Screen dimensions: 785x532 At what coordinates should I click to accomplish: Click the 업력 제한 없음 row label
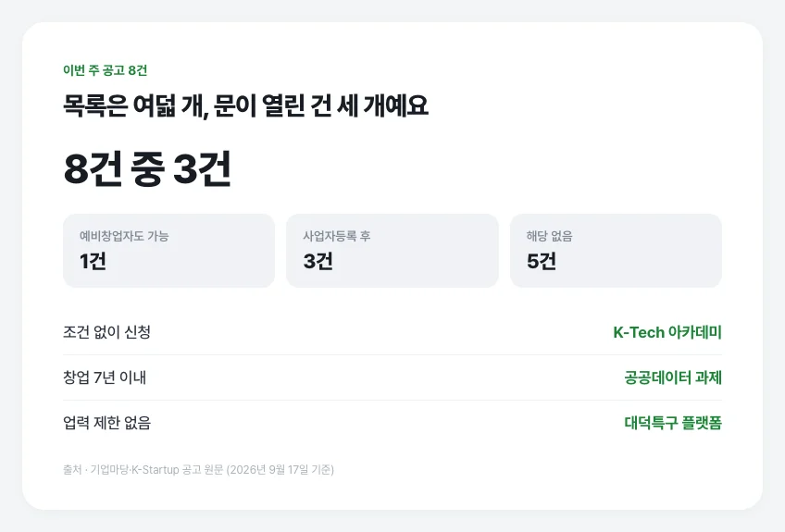[106, 423]
